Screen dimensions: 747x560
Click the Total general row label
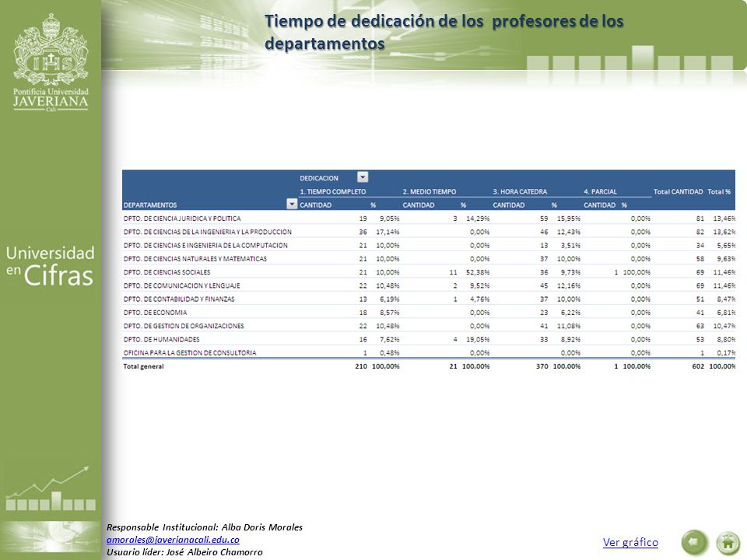143,366
